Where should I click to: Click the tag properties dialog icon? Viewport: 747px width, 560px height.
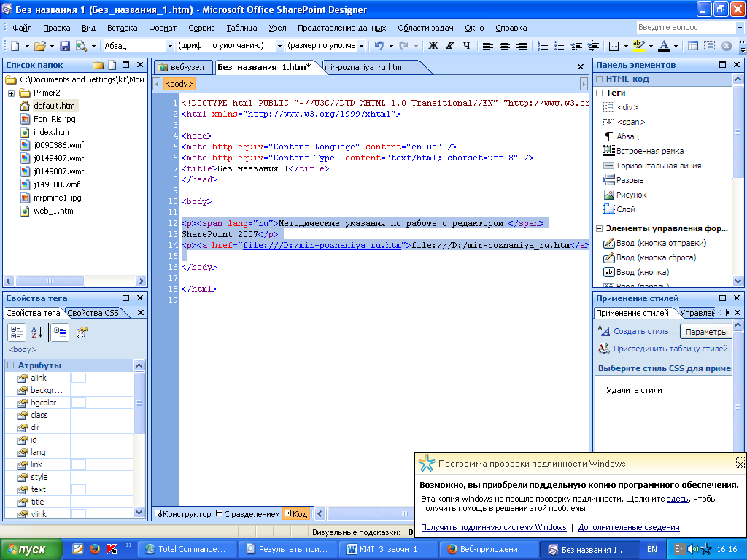click(82, 332)
